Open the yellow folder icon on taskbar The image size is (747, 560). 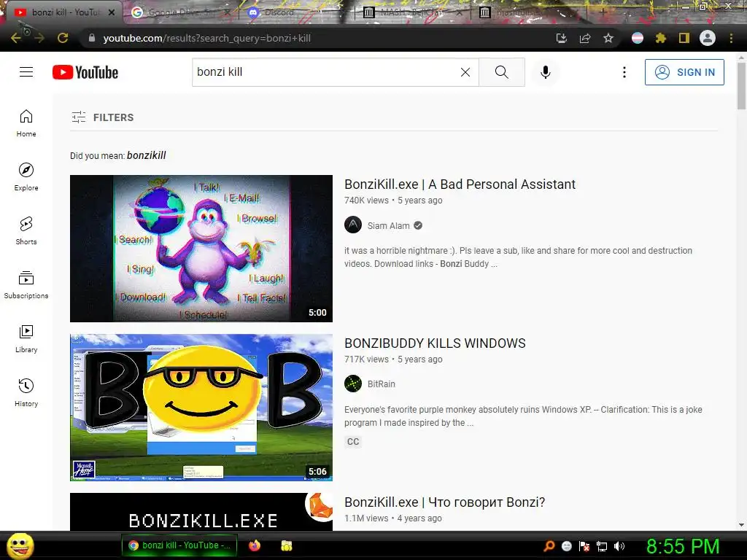tap(286, 545)
